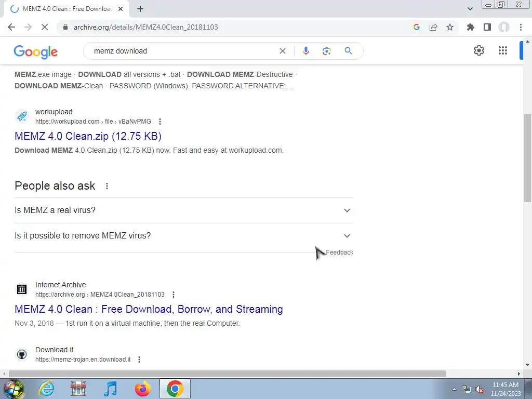Toggle Chrome side panel
The image size is (532, 399).
487,27
